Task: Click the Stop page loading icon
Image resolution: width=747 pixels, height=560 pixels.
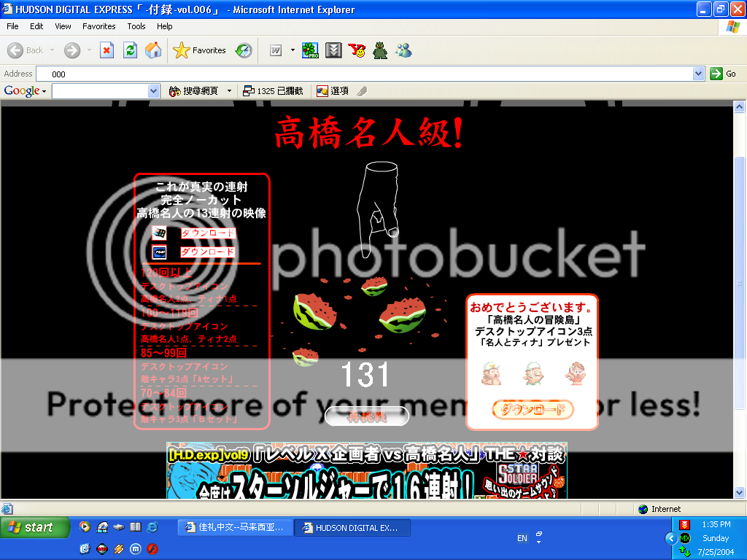Action: 107,50
